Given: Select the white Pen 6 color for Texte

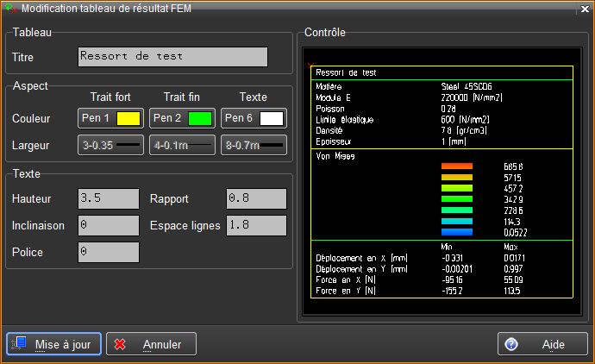Looking at the screenshot, I should 254,118.
